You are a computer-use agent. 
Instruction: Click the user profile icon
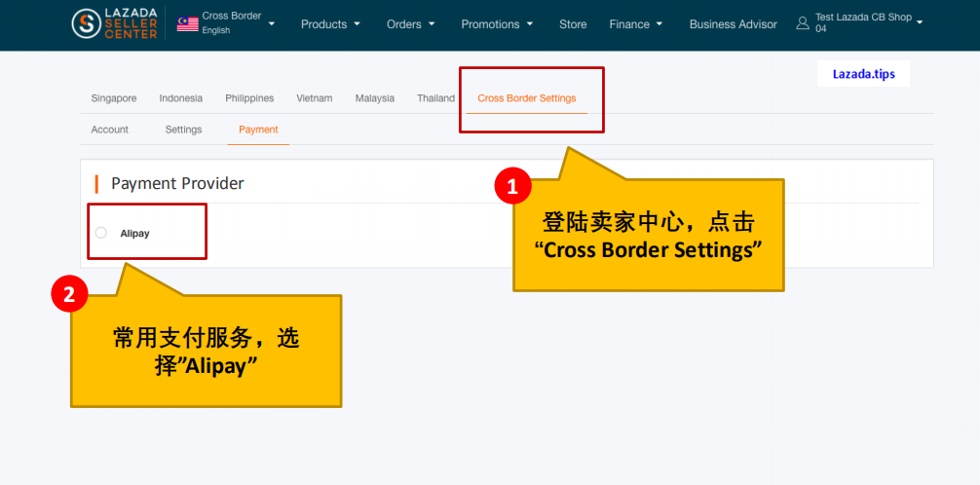click(x=803, y=23)
